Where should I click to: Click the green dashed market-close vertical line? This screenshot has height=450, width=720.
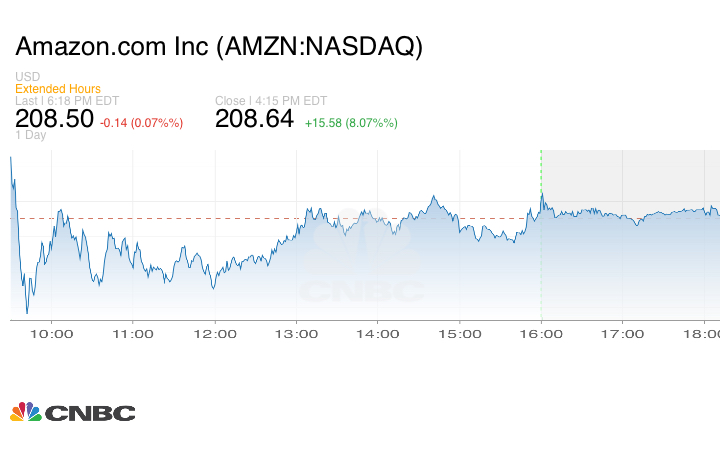click(540, 270)
